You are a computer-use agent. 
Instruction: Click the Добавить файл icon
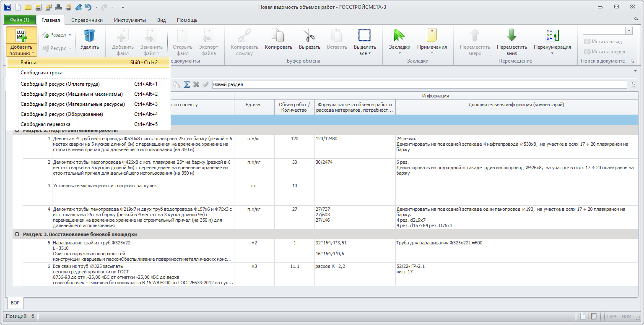click(x=122, y=35)
